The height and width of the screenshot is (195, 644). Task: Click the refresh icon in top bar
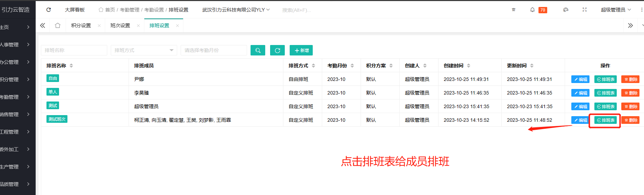(x=49, y=10)
